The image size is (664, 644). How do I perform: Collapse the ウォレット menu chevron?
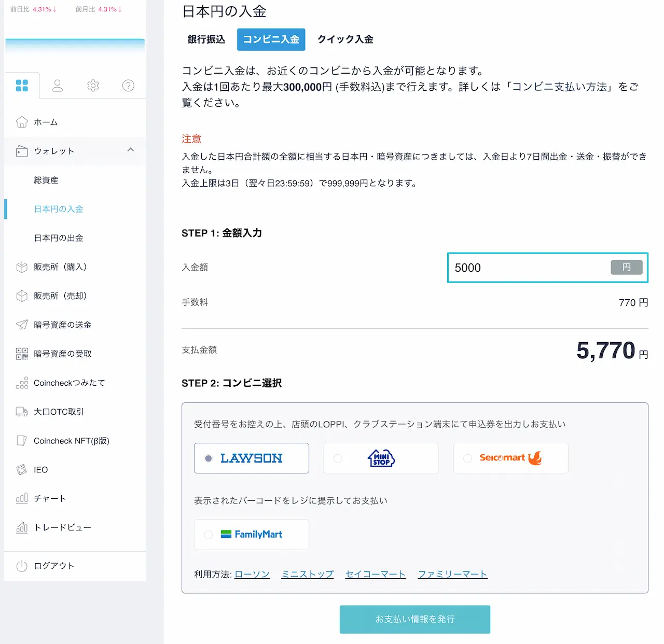click(x=131, y=150)
